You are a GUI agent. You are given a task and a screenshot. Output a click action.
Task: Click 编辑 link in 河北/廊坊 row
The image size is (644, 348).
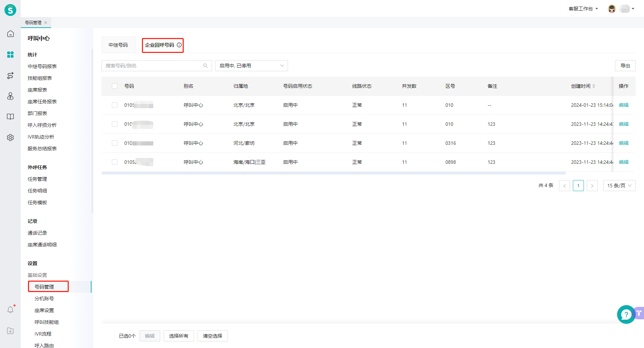[x=624, y=143]
